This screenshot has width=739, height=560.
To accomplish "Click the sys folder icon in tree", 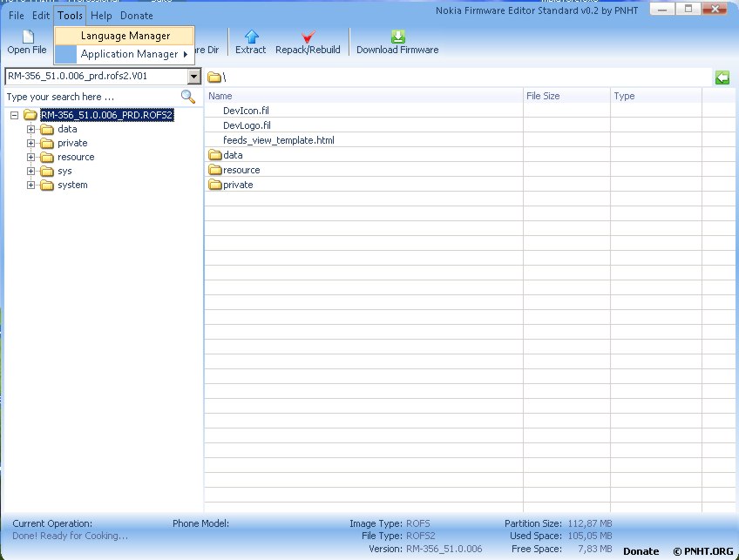I will 47,171.
